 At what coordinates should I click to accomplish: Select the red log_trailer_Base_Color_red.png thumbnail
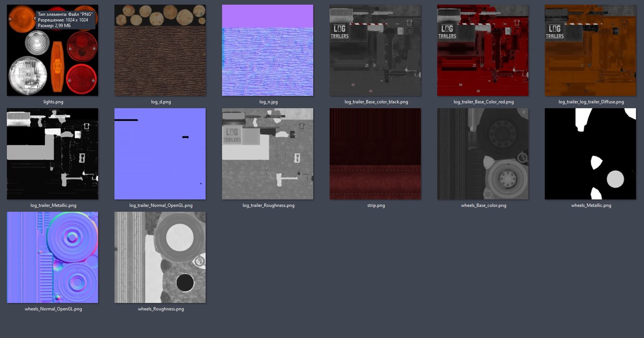click(x=483, y=50)
